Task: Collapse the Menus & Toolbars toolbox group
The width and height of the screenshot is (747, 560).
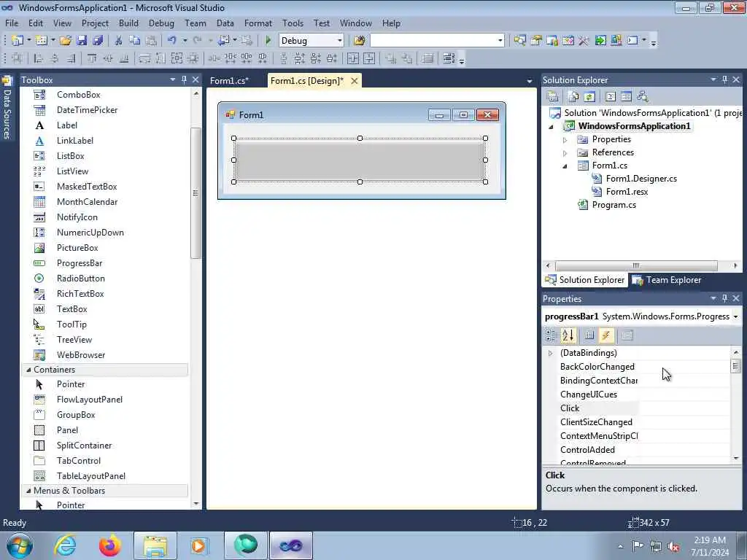Action: [x=28, y=491]
